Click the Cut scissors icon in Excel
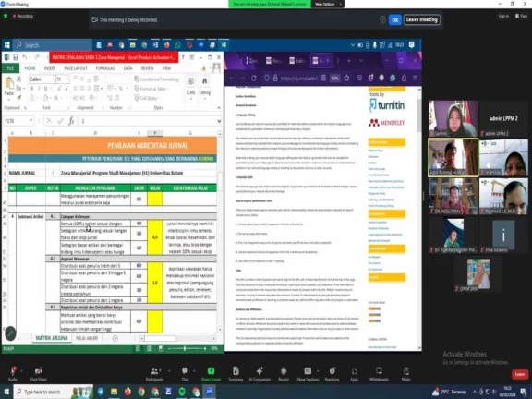 click(19, 79)
